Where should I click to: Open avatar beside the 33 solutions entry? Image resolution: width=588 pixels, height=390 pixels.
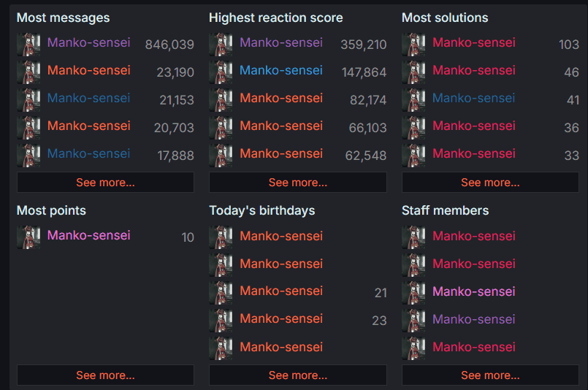[413, 156]
